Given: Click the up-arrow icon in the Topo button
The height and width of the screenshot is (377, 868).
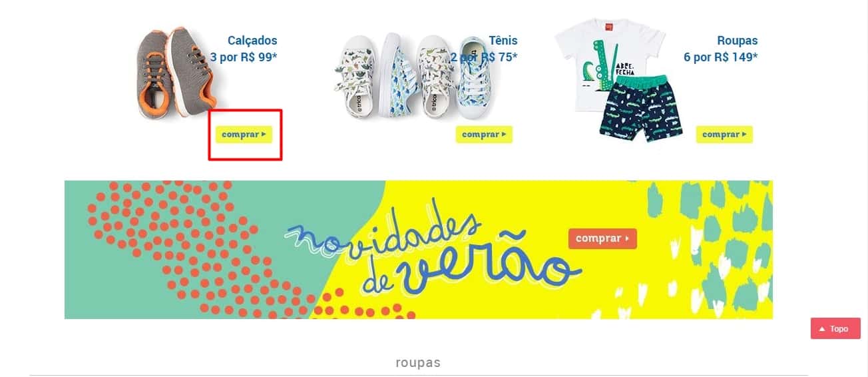Looking at the screenshot, I should pyautogui.click(x=822, y=329).
